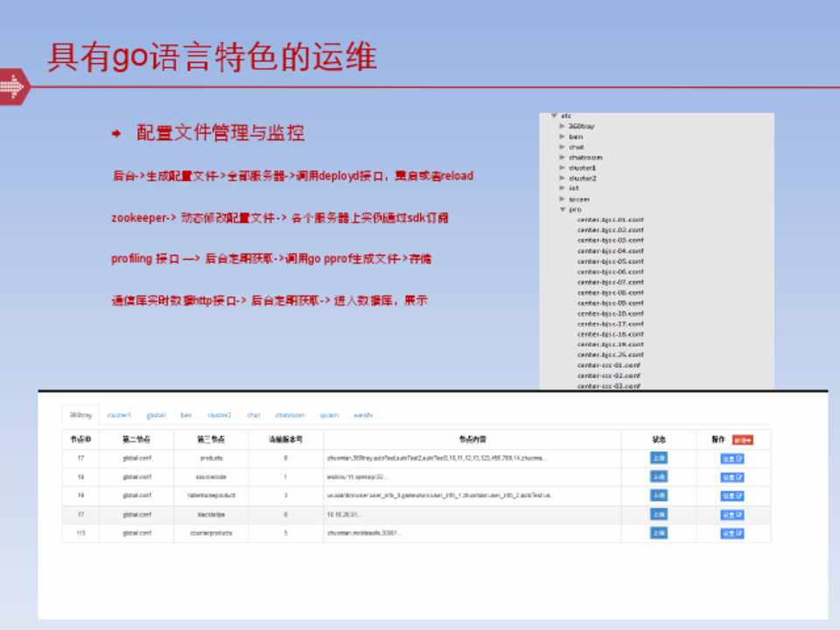
Task: Click blue status button in products row
Action: (658, 458)
